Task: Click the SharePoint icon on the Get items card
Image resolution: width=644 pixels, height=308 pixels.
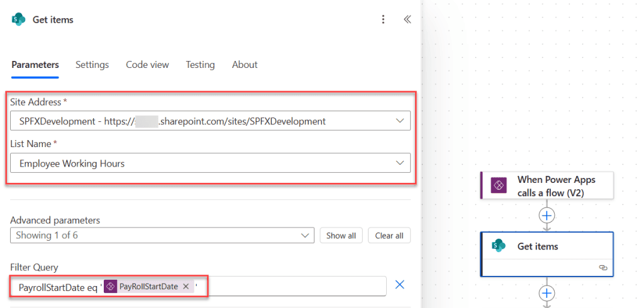Action: (499, 246)
